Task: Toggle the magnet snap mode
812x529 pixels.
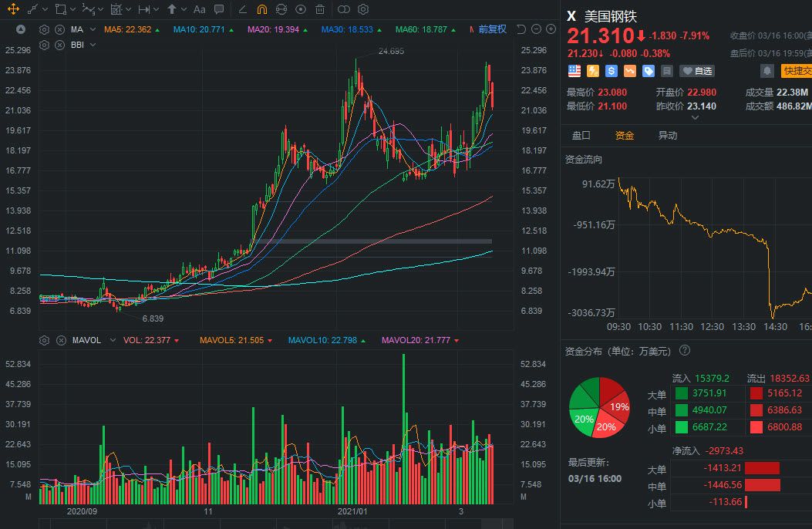Action: click(262, 9)
